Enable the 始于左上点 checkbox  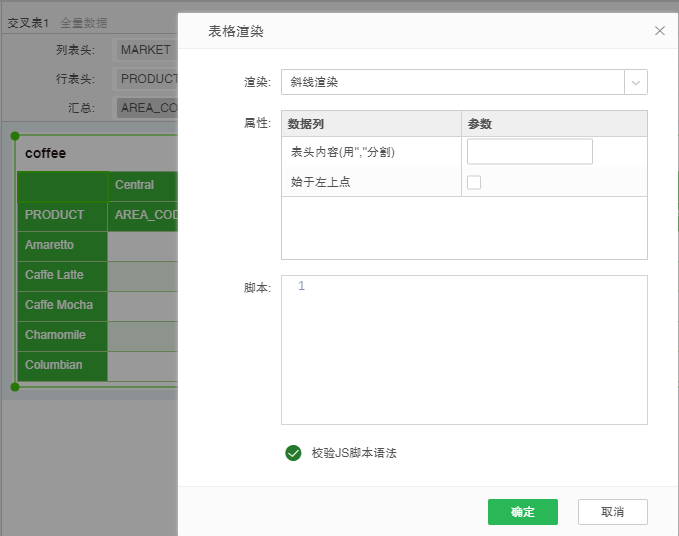474,182
